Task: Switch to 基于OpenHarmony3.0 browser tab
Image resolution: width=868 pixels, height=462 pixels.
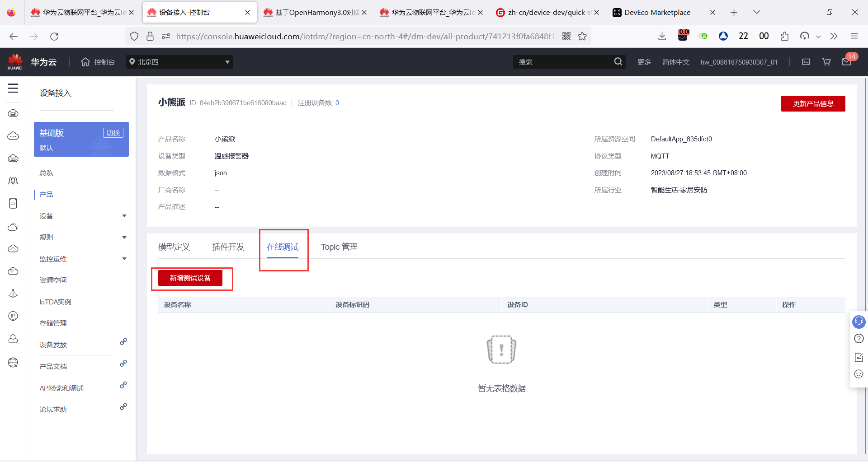Action: click(315, 12)
